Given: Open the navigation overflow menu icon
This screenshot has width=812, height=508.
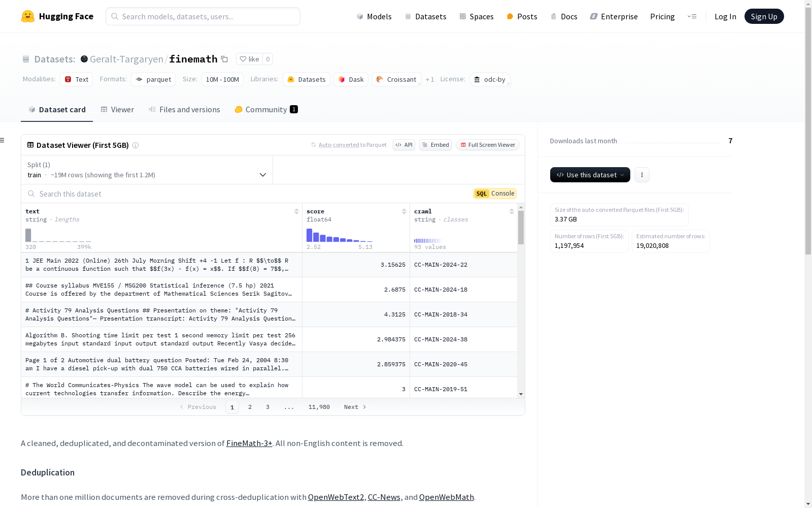Looking at the screenshot, I should (x=692, y=16).
